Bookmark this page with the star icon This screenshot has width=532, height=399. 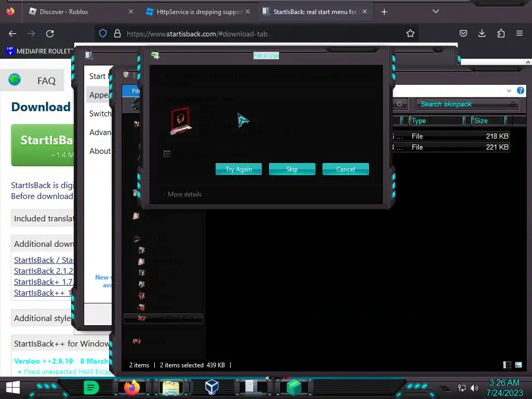410,34
